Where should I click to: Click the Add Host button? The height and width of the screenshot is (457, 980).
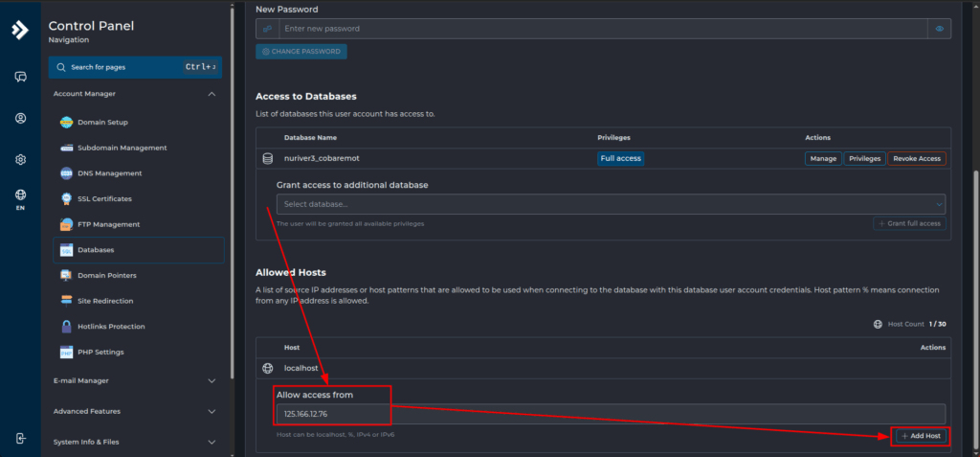[x=922, y=436]
